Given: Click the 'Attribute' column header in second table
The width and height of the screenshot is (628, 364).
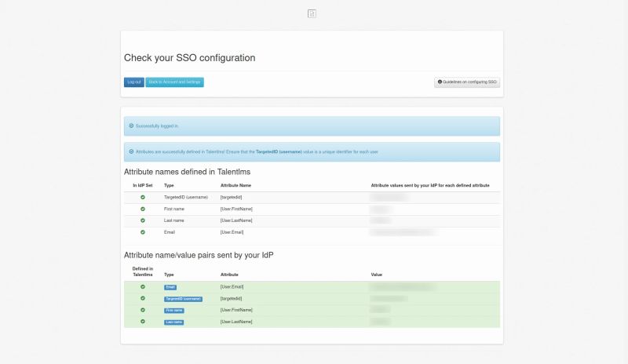Looking at the screenshot, I should click(229, 275).
